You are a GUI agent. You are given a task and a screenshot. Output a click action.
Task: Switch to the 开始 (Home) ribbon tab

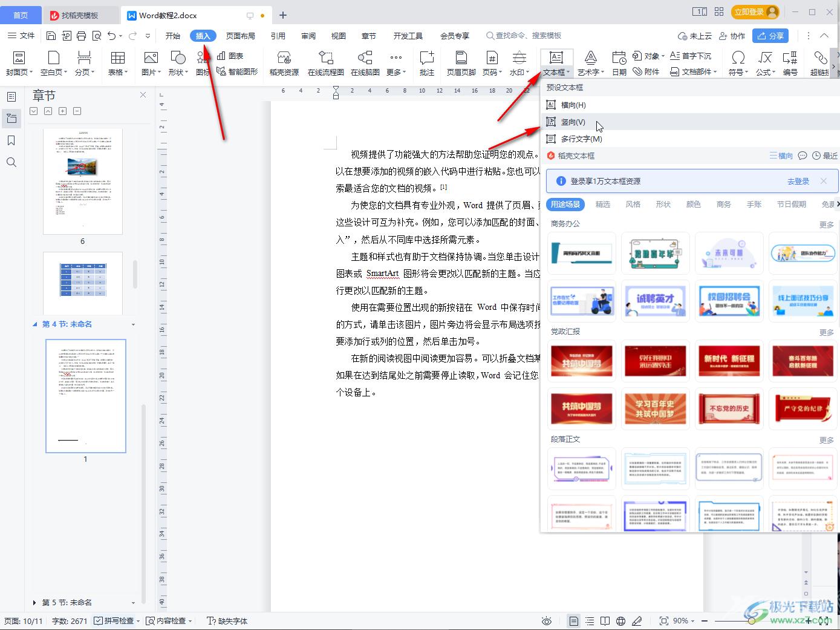pos(173,36)
